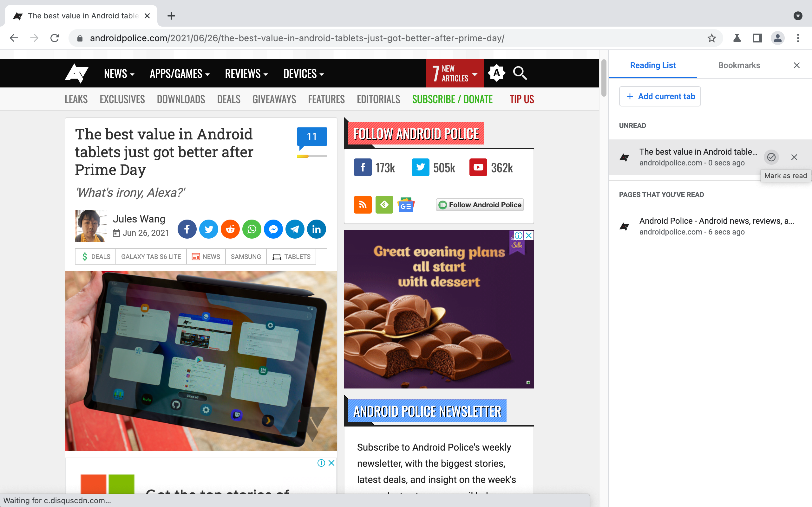Viewport: 812px width, 507px height.
Task: Open the RSS feed
Action: [362, 205]
